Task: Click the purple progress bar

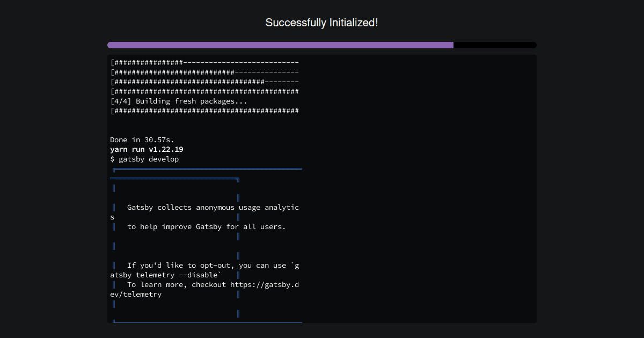Action: [279, 45]
